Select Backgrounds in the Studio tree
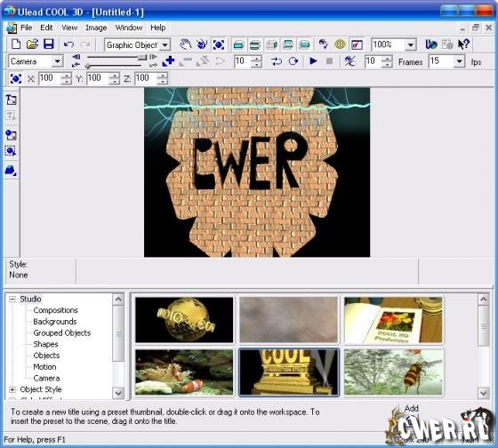 [x=55, y=322]
